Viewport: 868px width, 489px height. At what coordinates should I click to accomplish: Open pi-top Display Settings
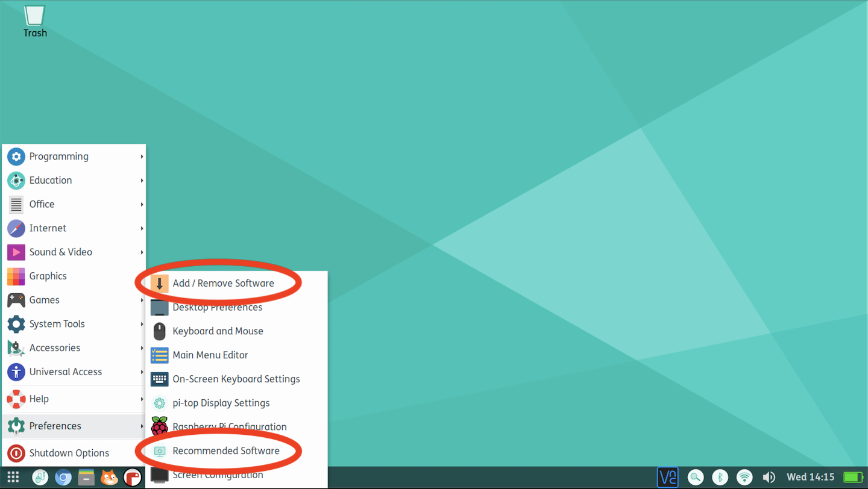[x=221, y=403]
